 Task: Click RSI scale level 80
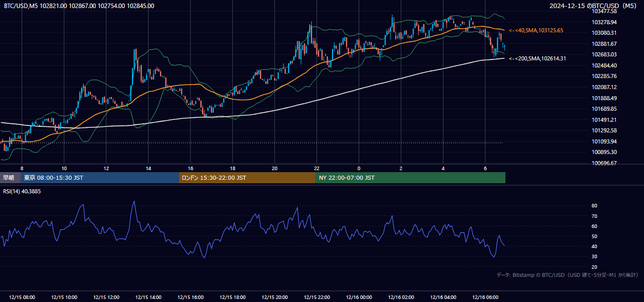595,206
